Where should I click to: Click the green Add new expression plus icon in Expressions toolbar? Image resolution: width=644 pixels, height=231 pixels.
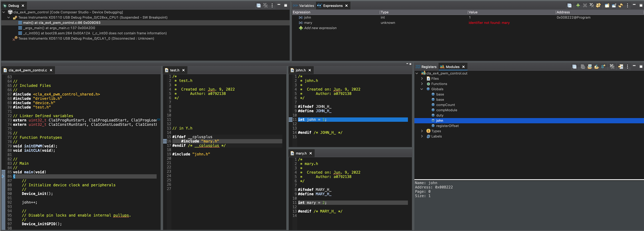[578, 5]
